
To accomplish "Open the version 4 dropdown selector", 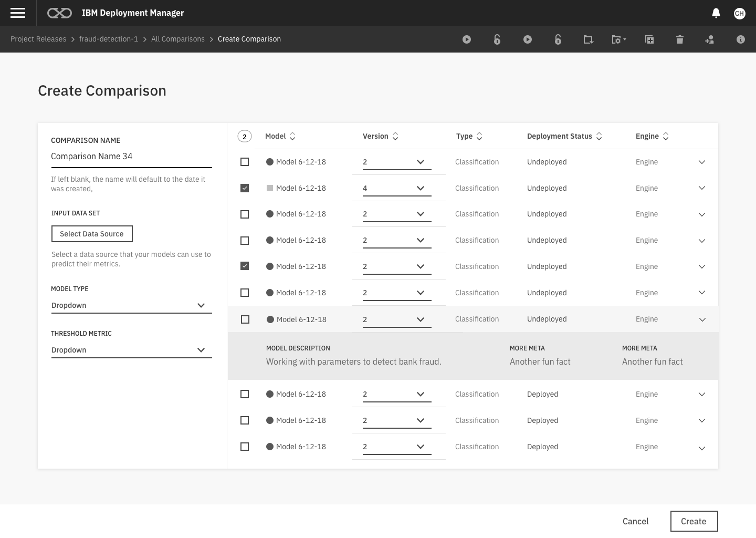I will click(397, 188).
